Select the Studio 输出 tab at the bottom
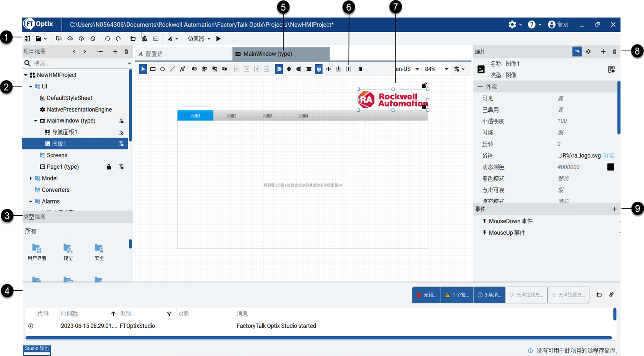 (37, 349)
